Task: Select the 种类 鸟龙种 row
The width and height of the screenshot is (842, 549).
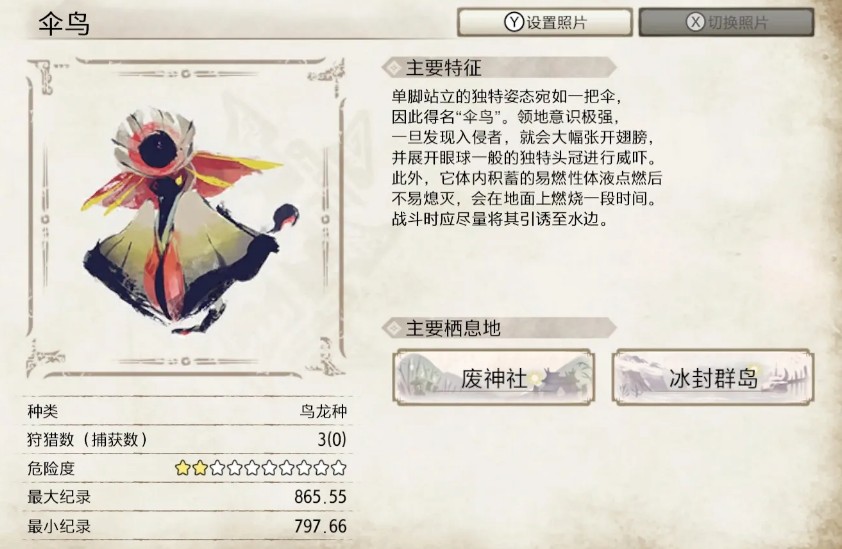Action: 187,411
